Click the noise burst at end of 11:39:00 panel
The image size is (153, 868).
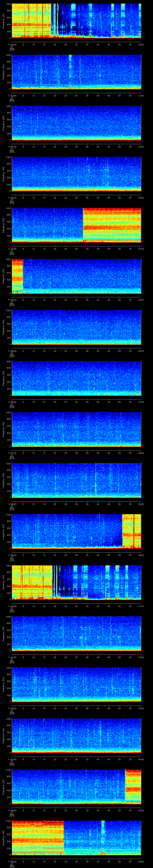[x=131, y=531]
